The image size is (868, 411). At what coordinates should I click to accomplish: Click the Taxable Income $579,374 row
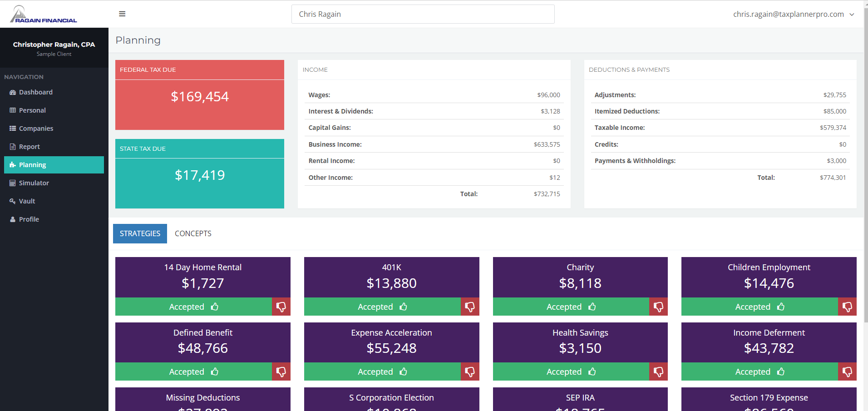click(720, 128)
